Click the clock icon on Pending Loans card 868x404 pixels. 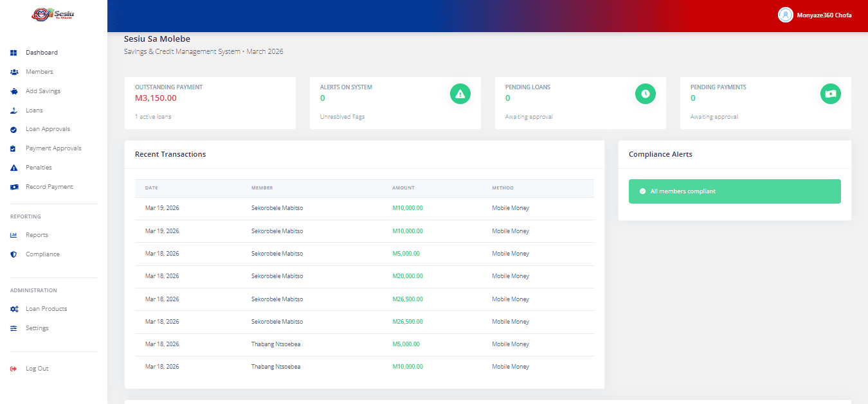point(645,94)
